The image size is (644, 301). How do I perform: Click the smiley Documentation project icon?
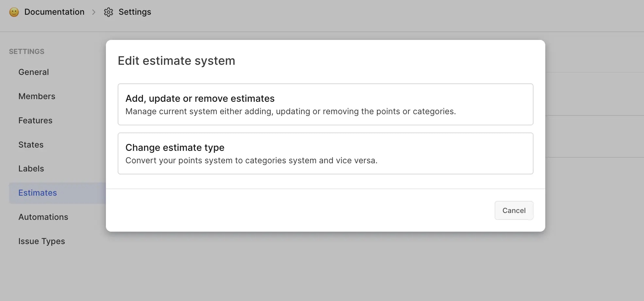14,12
